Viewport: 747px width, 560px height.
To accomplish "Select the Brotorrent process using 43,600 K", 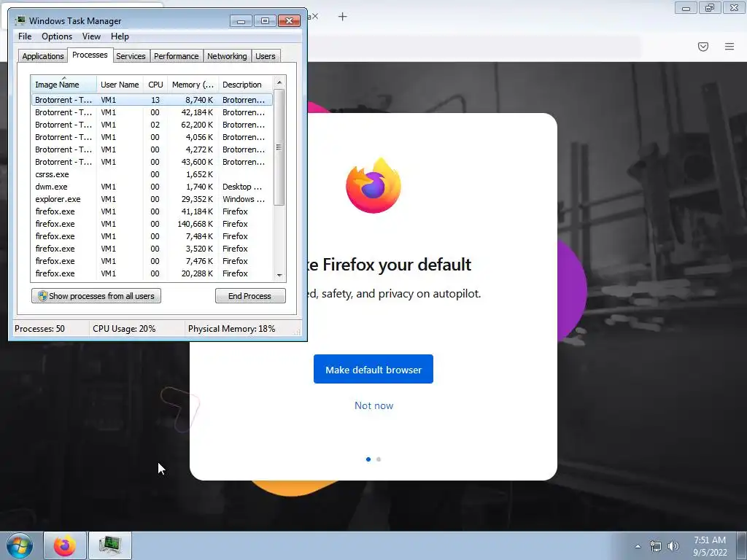I will [152, 162].
